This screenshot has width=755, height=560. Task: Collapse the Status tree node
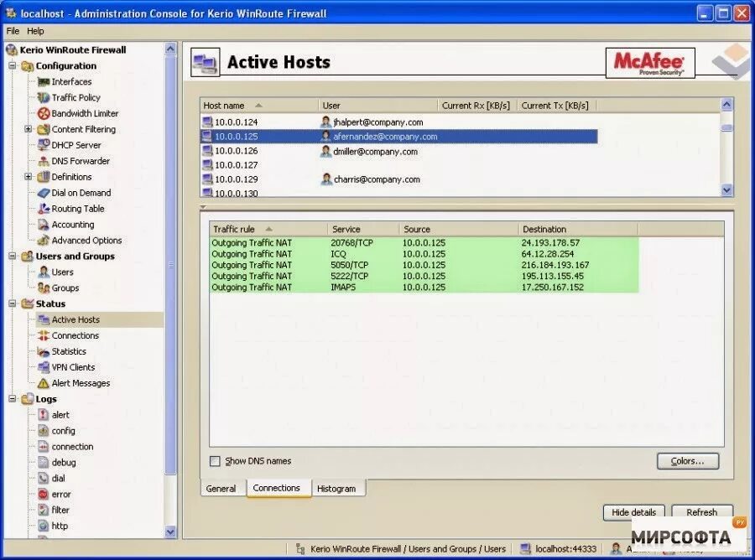[x=13, y=303]
